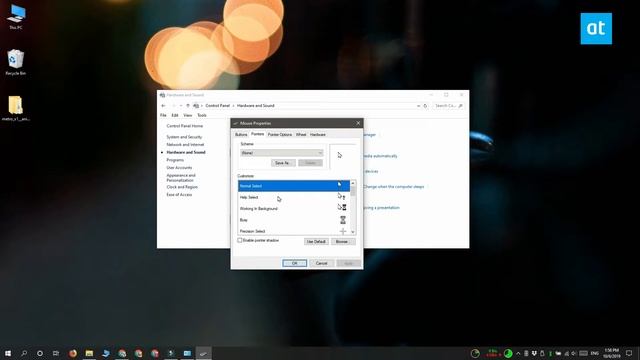Click the Save As button
The height and width of the screenshot is (360, 640).
click(x=283, y=163)
